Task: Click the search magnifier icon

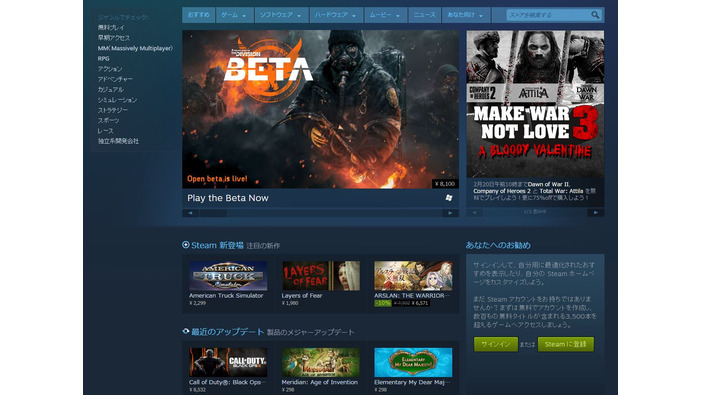Action: pos(595,15)
